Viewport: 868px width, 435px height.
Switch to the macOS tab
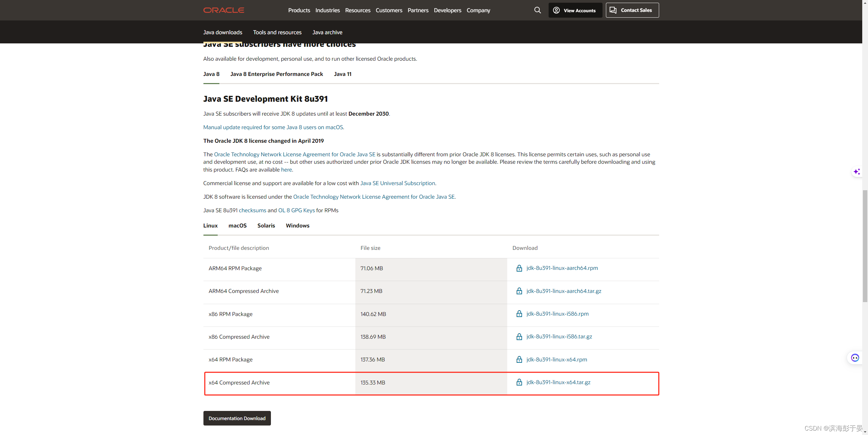click(237, 225)
